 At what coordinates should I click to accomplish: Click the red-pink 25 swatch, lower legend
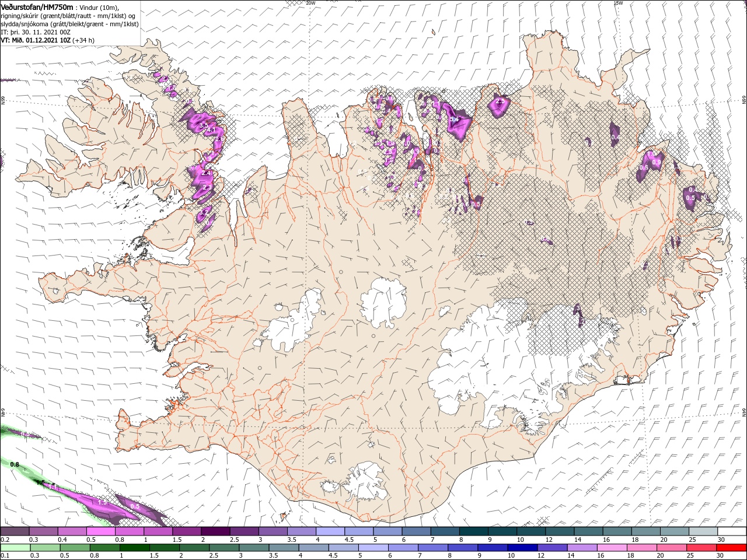(702, 548)
